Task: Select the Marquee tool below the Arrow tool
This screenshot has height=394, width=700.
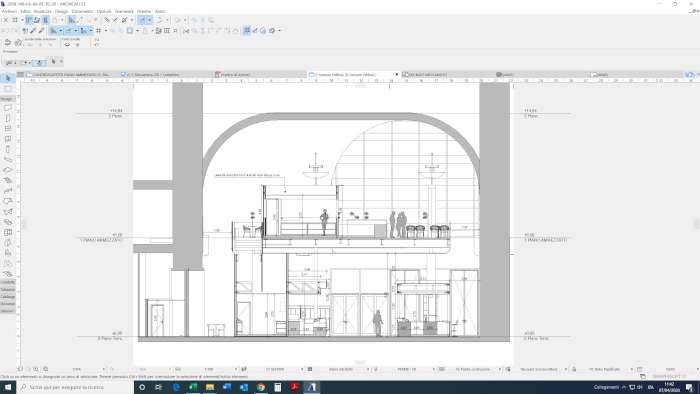Action: (x=8, y=89)
